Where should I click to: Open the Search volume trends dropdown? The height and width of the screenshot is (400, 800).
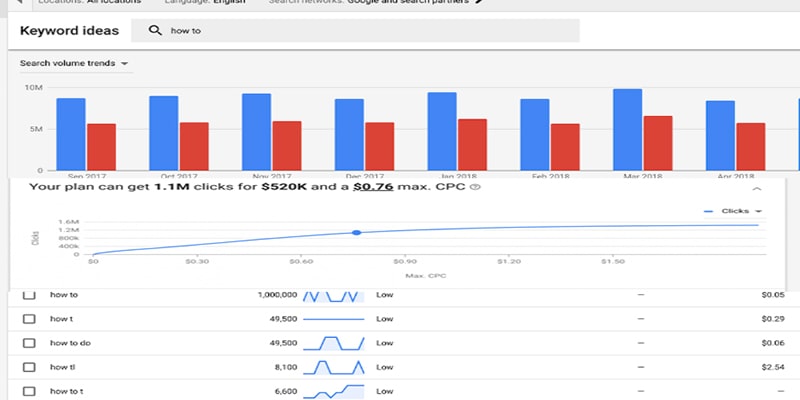tap(74, 63)
